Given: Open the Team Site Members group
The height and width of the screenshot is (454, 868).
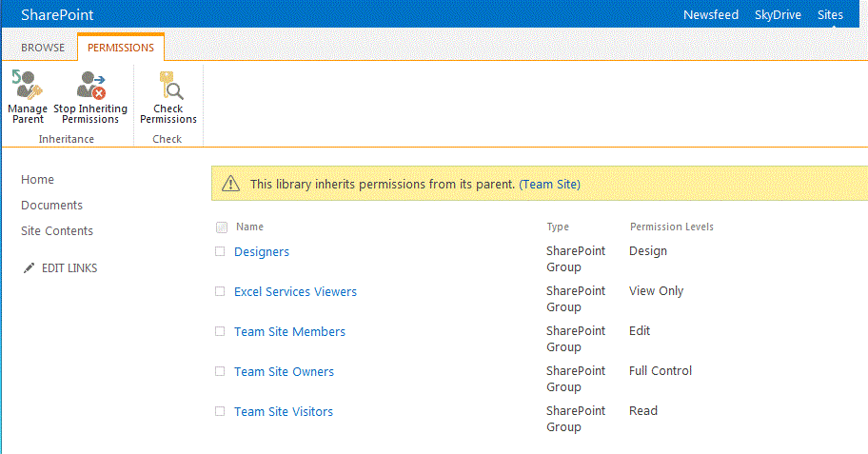Looking at the screenshot, I should pos(289,331).
